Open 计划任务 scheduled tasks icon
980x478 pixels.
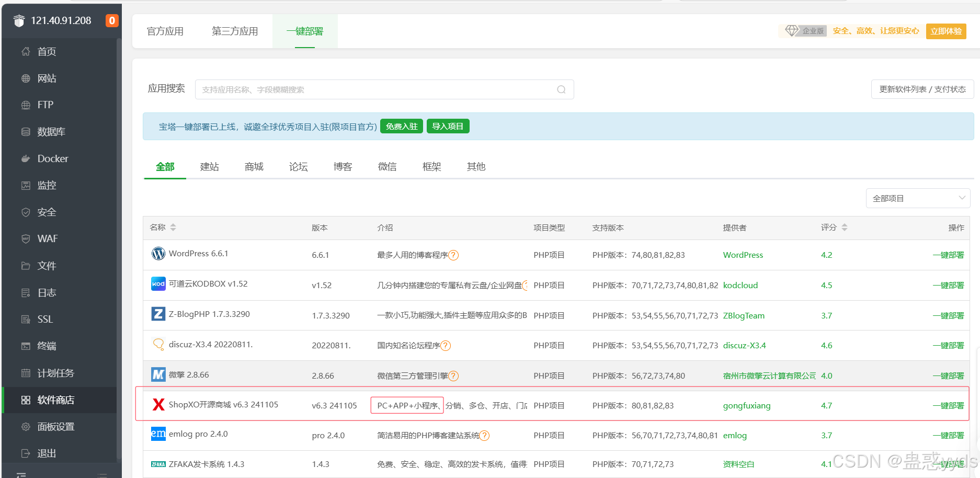tap(26, 373)
